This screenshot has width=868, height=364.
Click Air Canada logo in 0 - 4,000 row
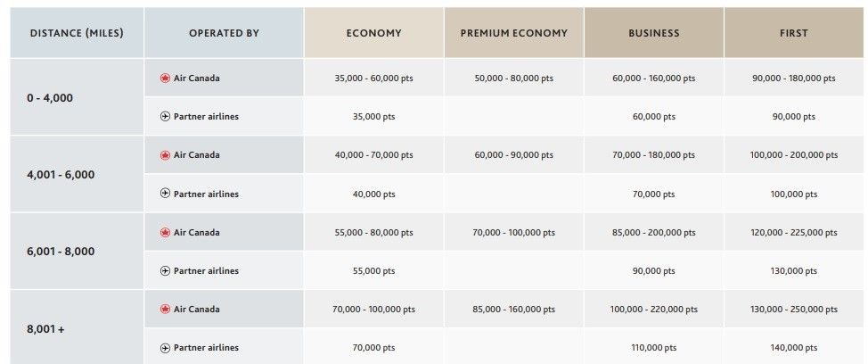(164, 78)
